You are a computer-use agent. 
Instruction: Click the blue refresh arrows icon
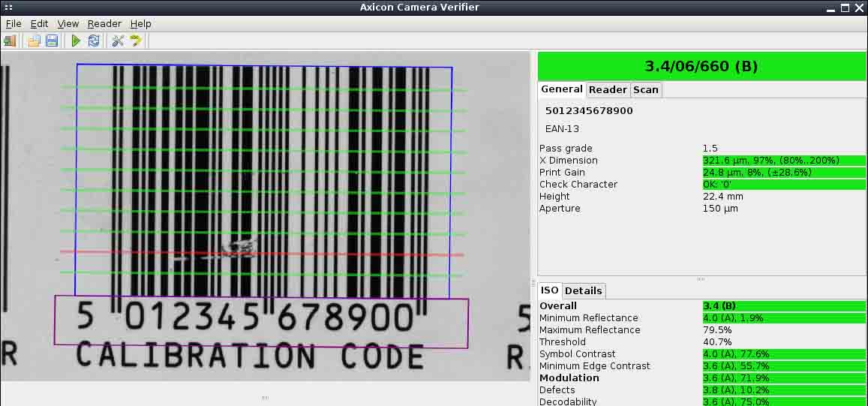94,41
